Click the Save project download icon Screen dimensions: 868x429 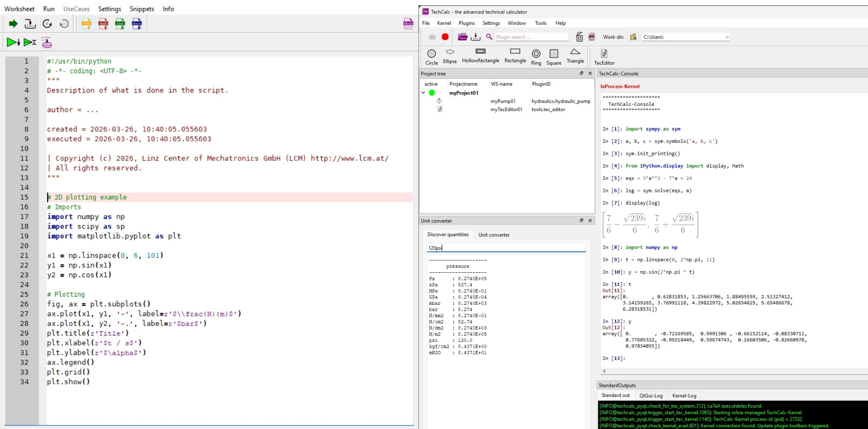coord(476,37)
